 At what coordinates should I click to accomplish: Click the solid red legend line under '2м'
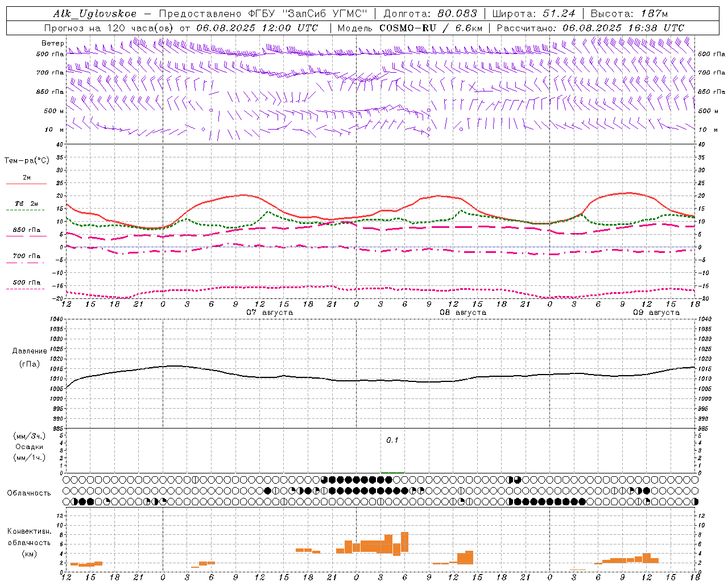(x=26, y=184)
